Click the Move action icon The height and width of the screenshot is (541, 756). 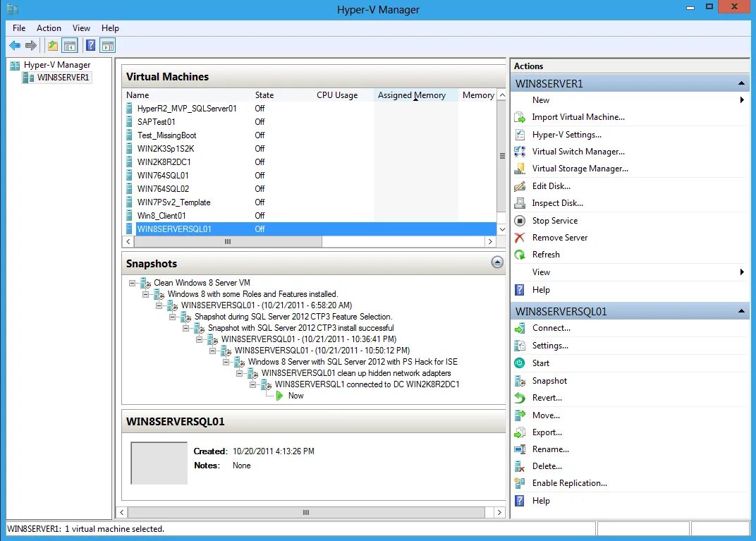pos(520,415)
